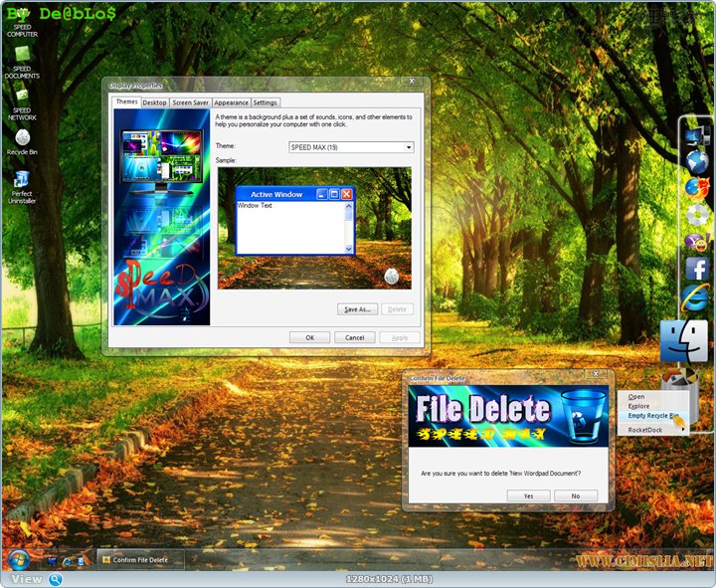Viewport: 716px width, 588px height.
Task: Click Internet Explorer in the quick launch
Action: tap(67, 560)
